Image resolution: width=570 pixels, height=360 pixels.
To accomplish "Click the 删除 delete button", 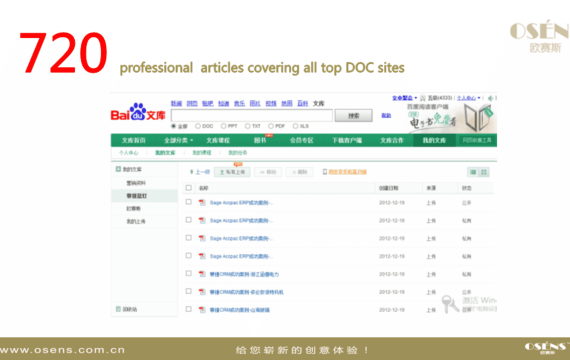I will (x=299, y=172).
